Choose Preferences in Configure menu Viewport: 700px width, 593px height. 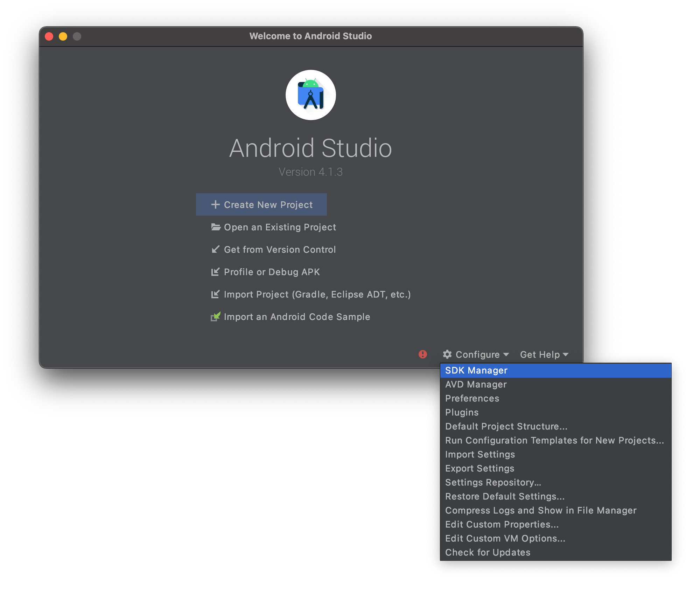coord(472,398)
